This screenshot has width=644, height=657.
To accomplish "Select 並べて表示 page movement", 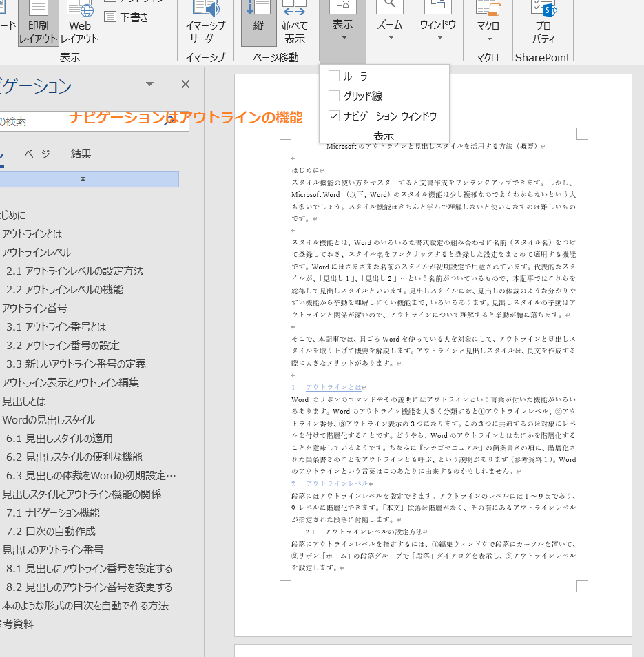I will click(x=294, y=23).
